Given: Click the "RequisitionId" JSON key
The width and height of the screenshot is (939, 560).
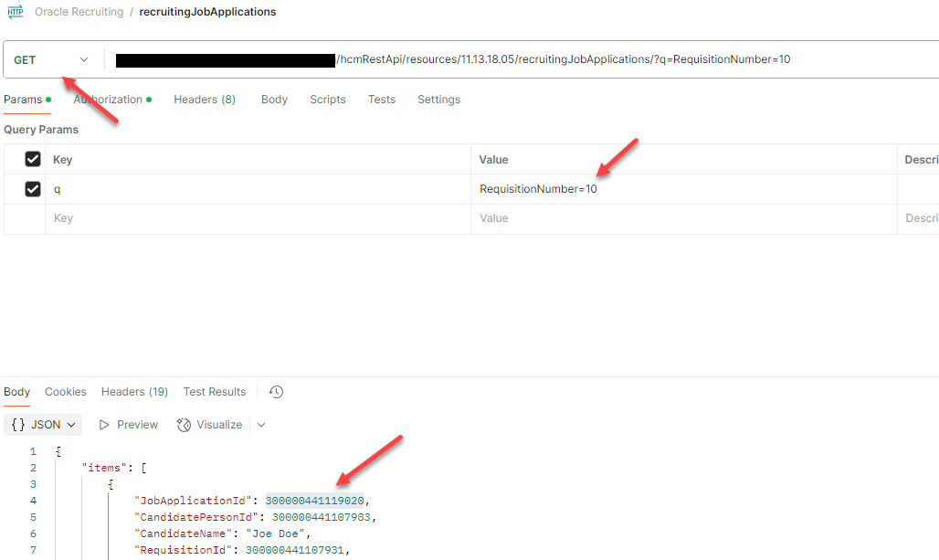Looking at the screenshot, I should click(183, 550).
